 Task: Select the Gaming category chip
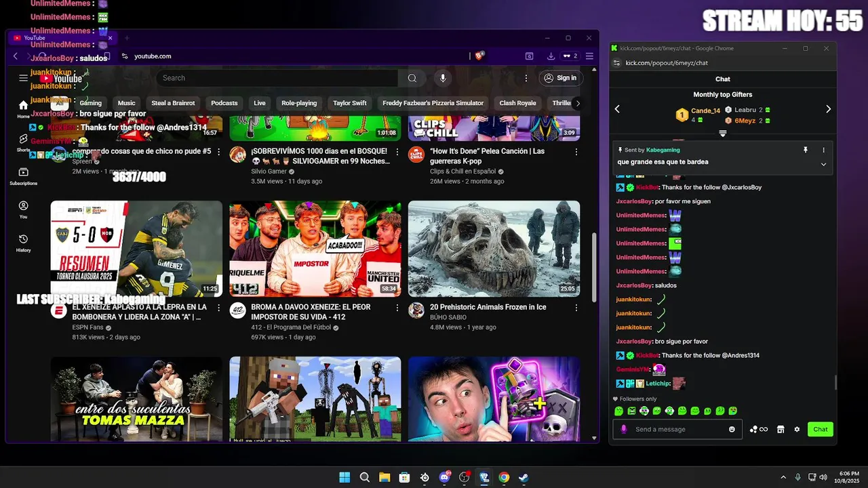[90, 103]
